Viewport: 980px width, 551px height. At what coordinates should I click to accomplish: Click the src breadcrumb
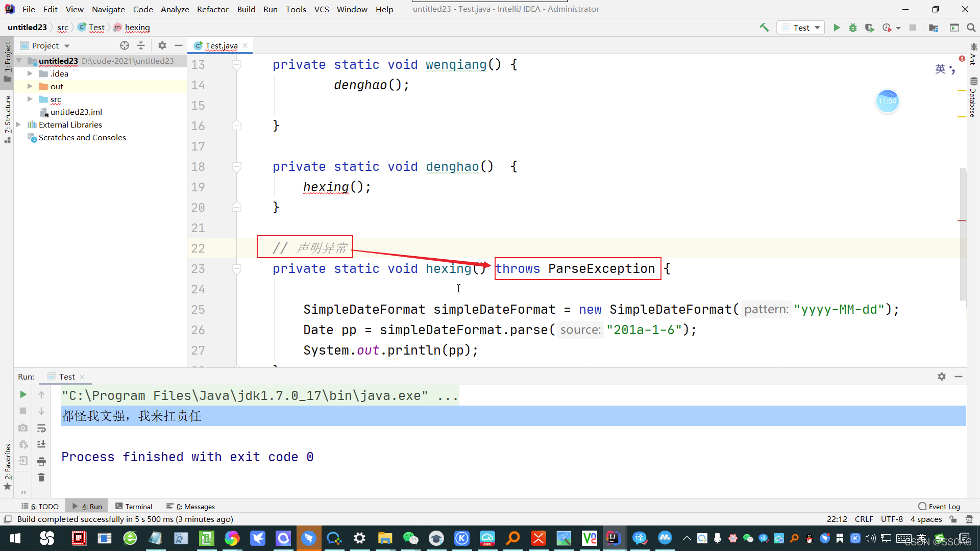[x=63, y=28]
